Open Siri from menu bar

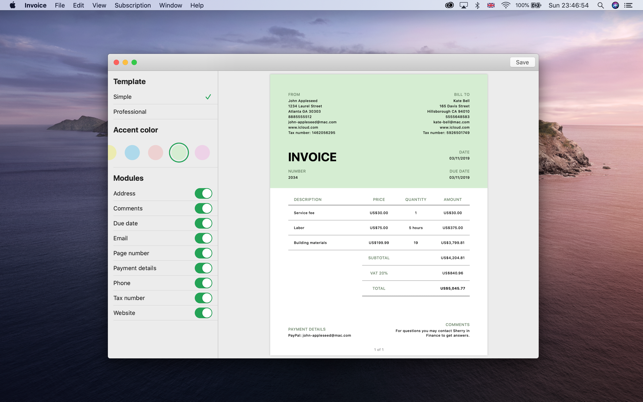tap(615, 5)
